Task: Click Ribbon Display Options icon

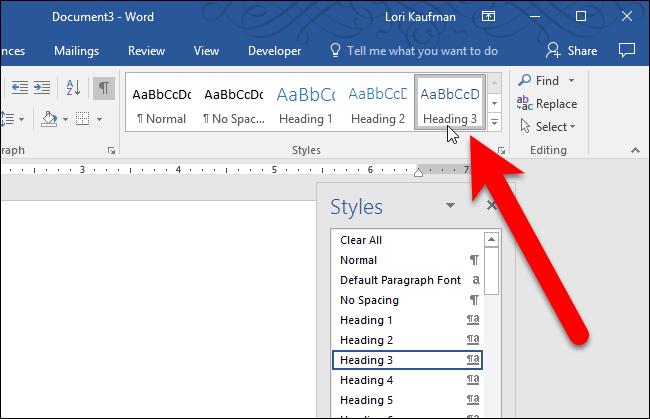Action: [x=488, y=17]
